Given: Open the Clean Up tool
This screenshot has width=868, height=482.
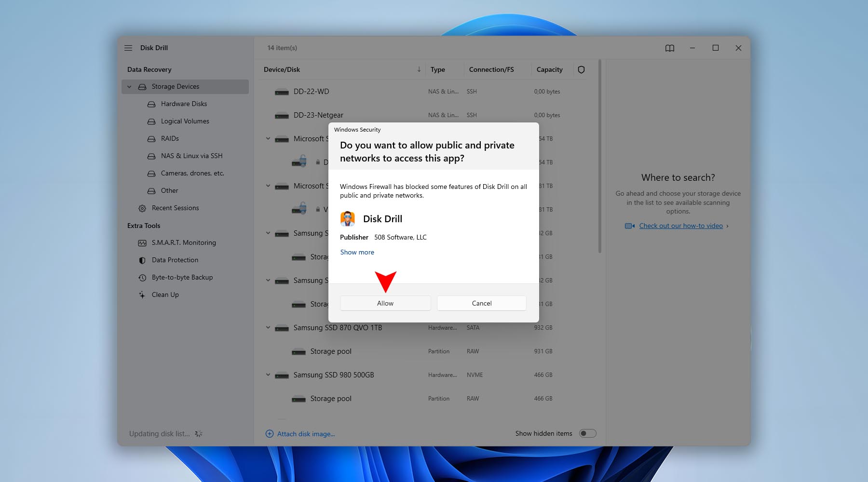Looking at the screenshot, I should 165,295.
